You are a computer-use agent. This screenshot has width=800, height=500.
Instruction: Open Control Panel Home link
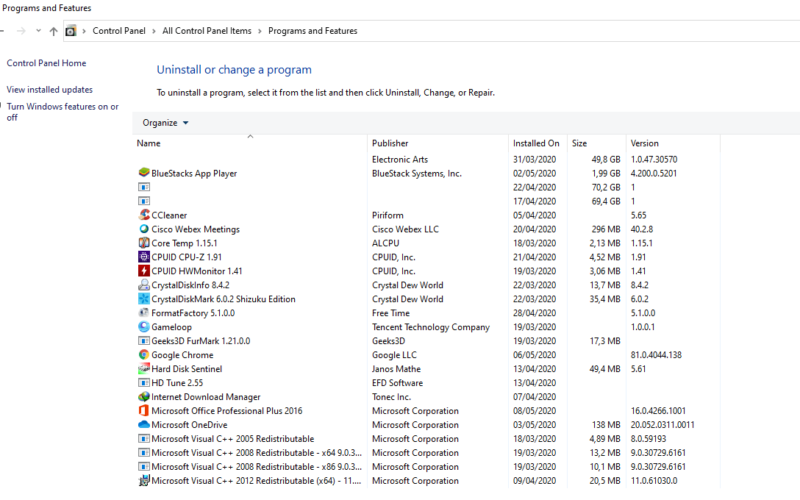(x=46, y=63)
